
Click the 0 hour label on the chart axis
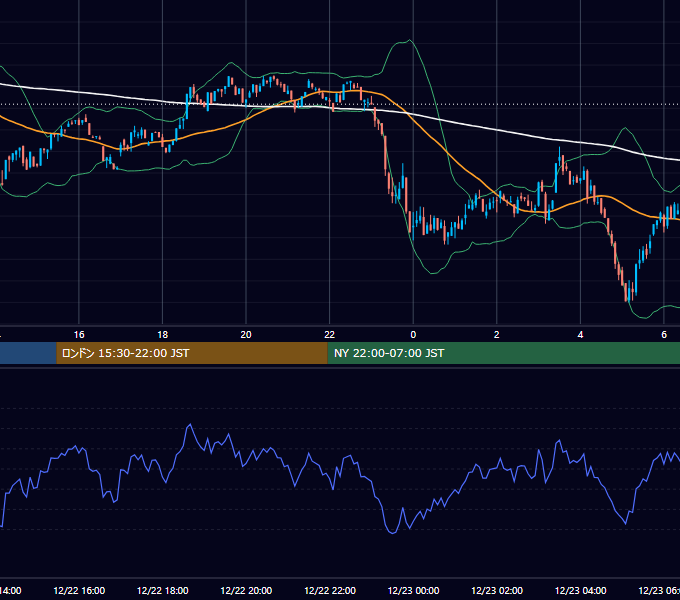coord(413,335)
